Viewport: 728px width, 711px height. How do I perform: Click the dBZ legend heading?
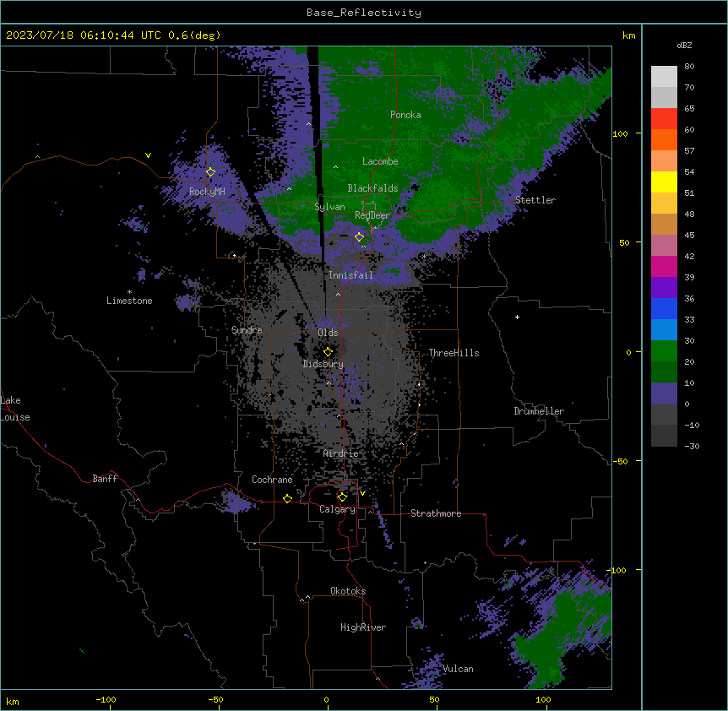pyautogui.click(x=684, y=46)
